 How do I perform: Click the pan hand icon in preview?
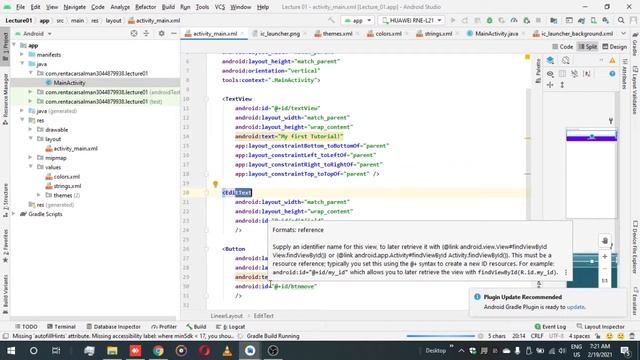(x=605, y=240)
